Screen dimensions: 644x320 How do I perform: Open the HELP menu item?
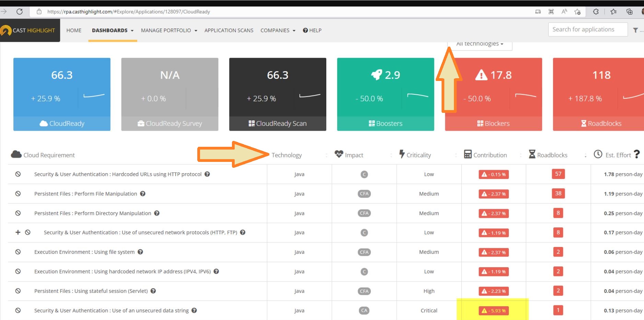pos(312,31)
